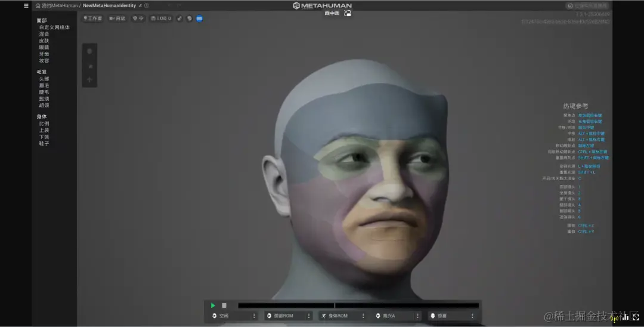Click the 毛发 category header
Viewport: 644px width, 327px height.
[42, 72]
